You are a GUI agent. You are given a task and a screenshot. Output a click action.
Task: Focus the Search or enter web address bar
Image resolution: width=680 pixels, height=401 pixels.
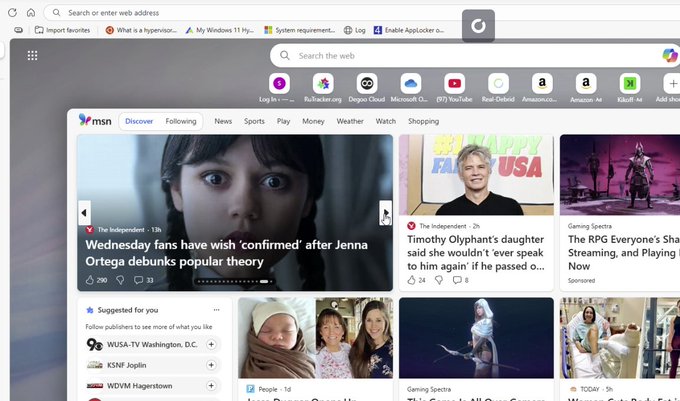pyautogui.click(x=360, y=13)
